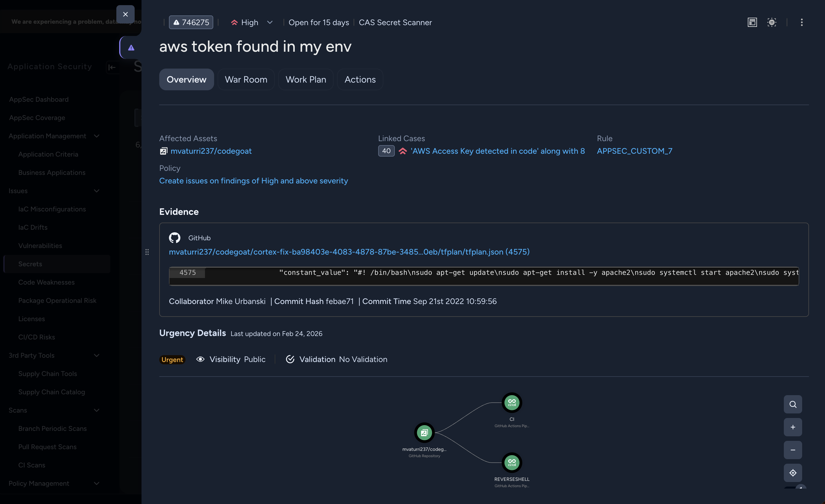Click the Urgent status badge
The width and height of the screenshot is (825, 504).
pyautogui.click(x=172, y=359)
